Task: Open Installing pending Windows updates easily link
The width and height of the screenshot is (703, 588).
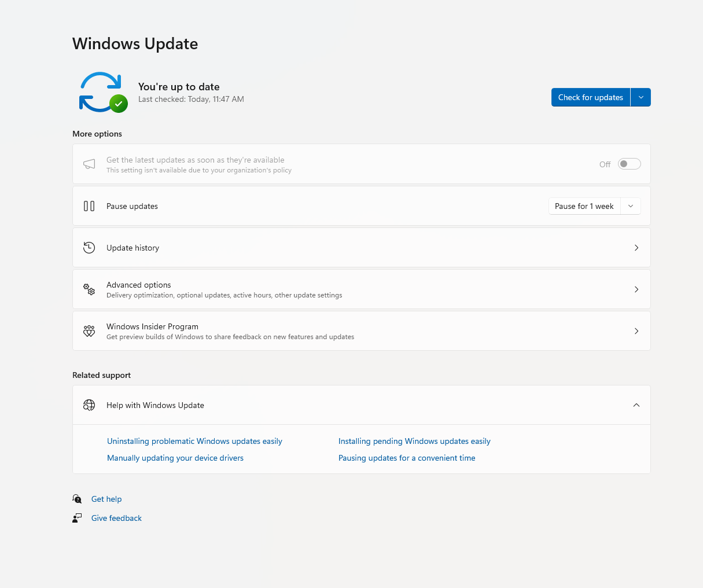Action: point(414,441)
